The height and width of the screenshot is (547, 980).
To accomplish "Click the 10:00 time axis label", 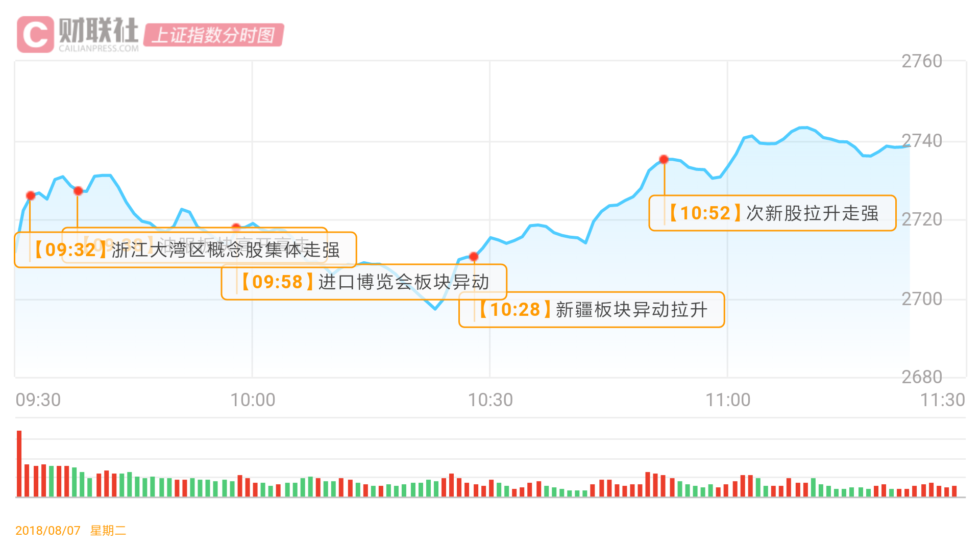I will (253, 400).
